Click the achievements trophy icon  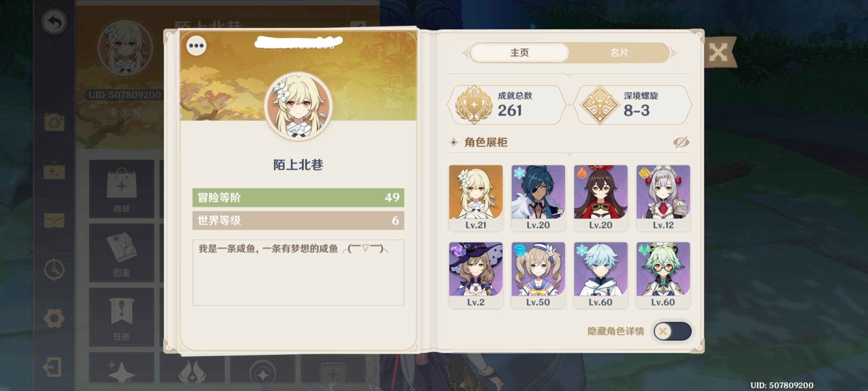point(474,105)
